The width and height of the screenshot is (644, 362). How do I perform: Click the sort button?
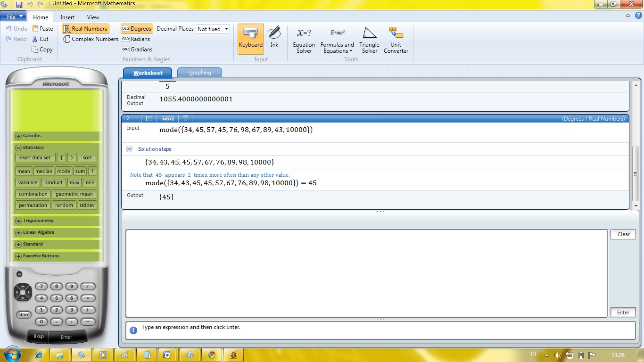click(87, 157)
